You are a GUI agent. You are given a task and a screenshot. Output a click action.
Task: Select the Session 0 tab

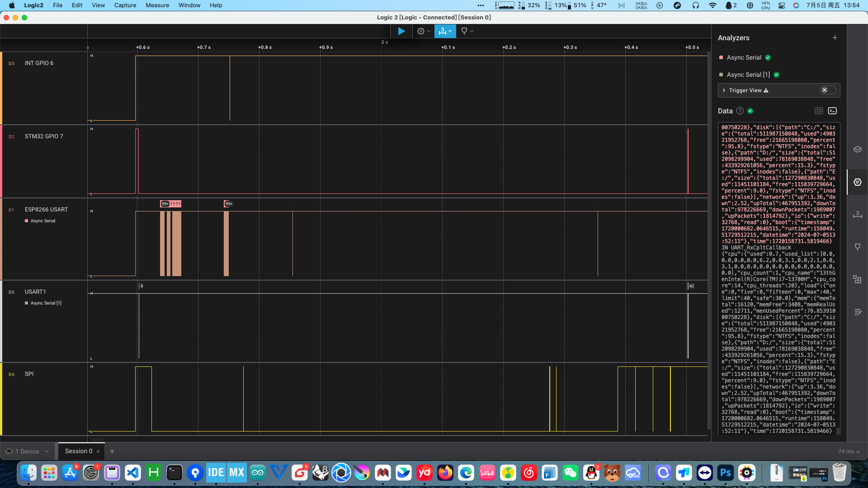tap(78, 451)
